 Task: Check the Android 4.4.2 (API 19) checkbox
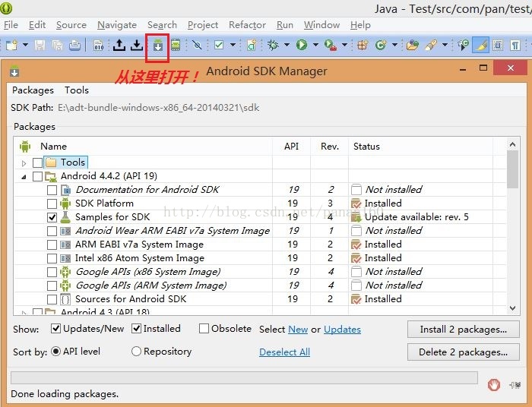38,176
